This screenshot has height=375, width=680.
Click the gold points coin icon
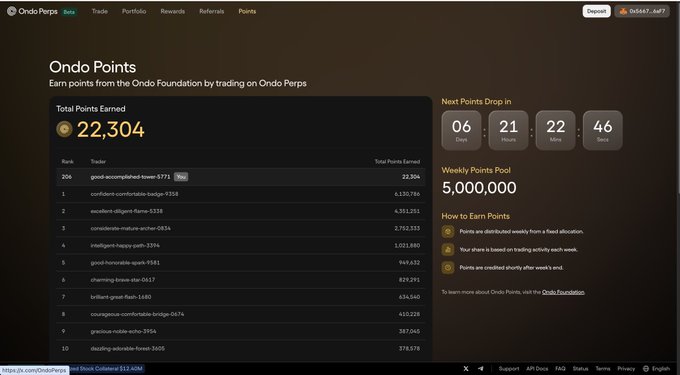tap(64, 129)
